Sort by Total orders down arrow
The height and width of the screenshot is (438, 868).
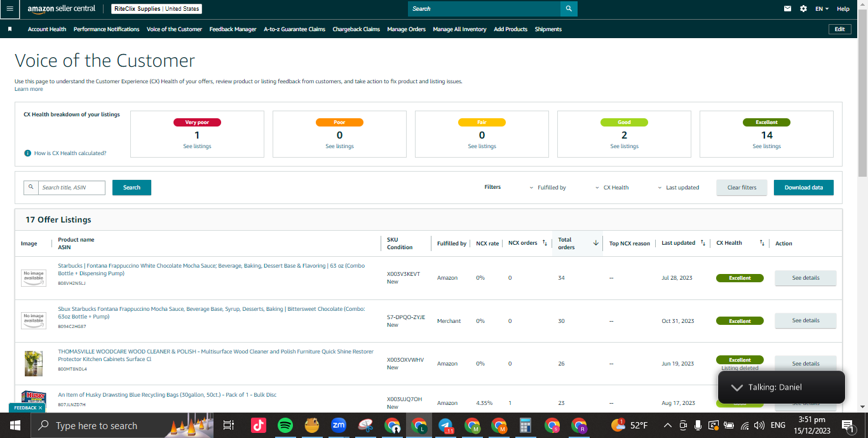(595, 243)
